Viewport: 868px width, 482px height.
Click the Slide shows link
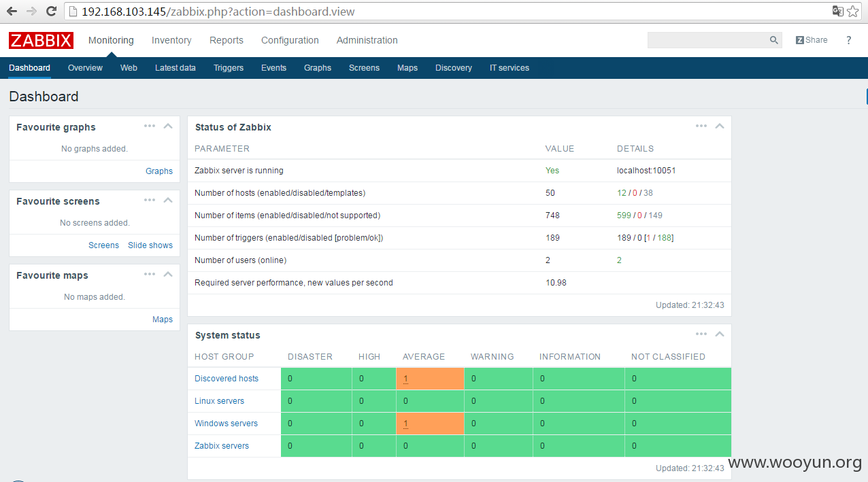point(150,245)
